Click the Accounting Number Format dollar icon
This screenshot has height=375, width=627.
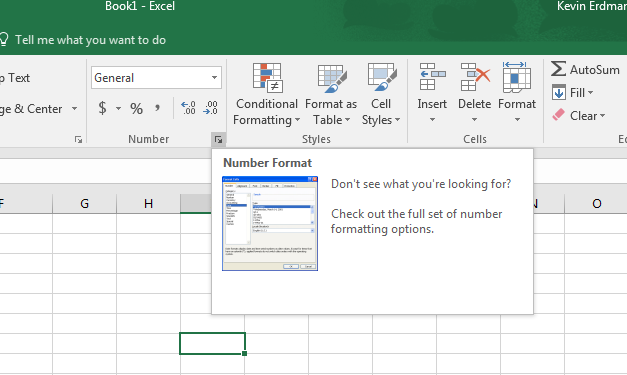tap(102, 108)
